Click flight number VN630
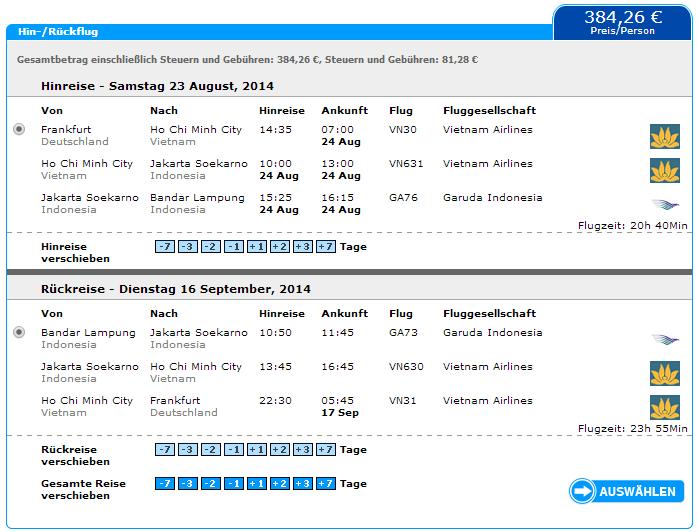Screen dimensions: 698x532 coord(406,366)
